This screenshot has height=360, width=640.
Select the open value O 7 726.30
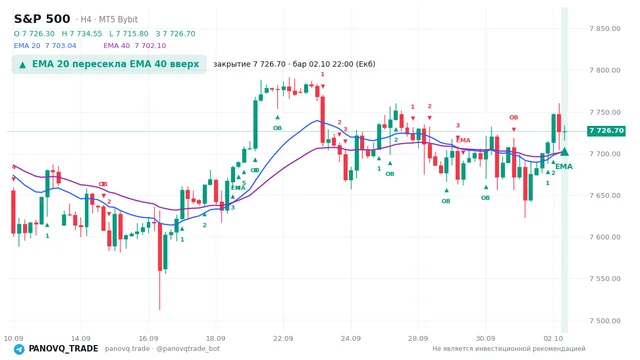point(34,33)
